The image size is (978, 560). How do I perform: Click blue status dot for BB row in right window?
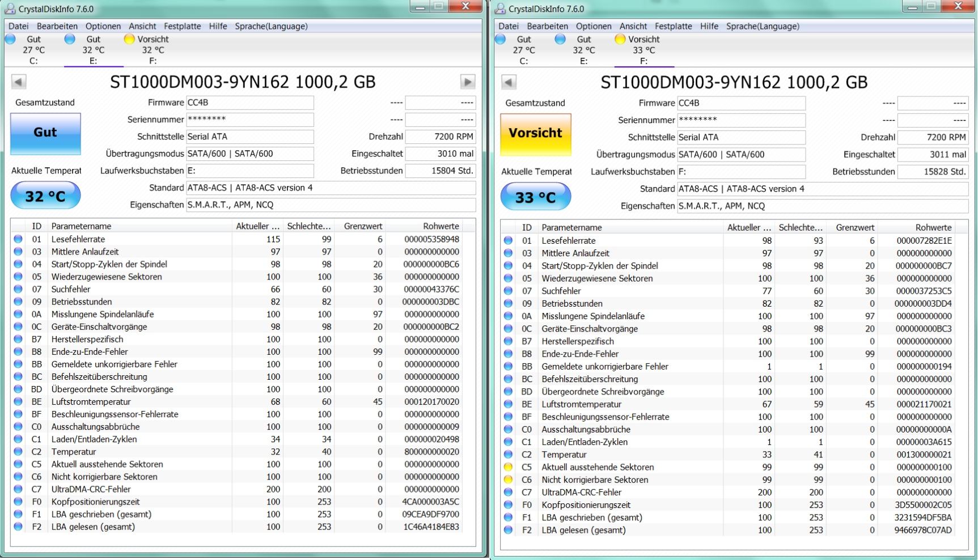(x=508, y=367)
